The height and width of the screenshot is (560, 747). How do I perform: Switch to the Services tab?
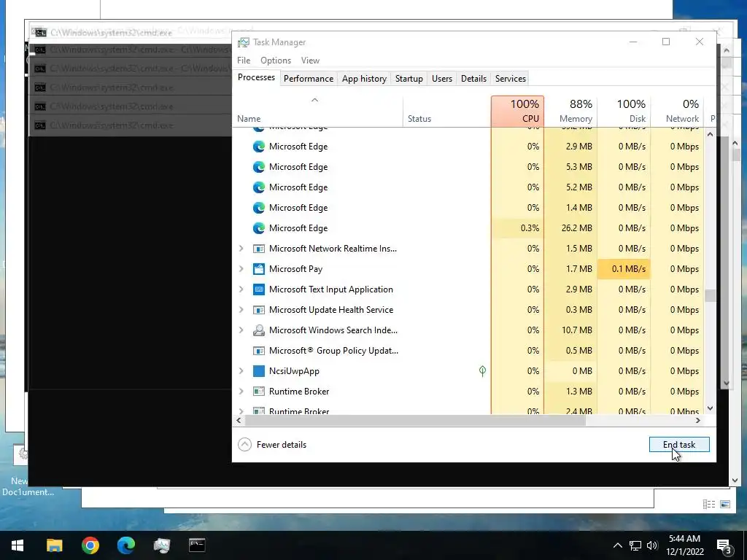[x=510, y=79]
